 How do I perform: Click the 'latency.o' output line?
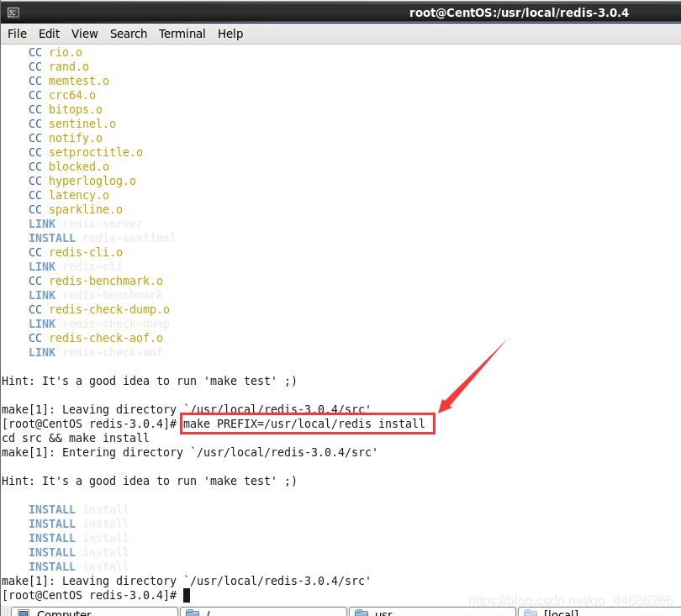pos(69,196)
